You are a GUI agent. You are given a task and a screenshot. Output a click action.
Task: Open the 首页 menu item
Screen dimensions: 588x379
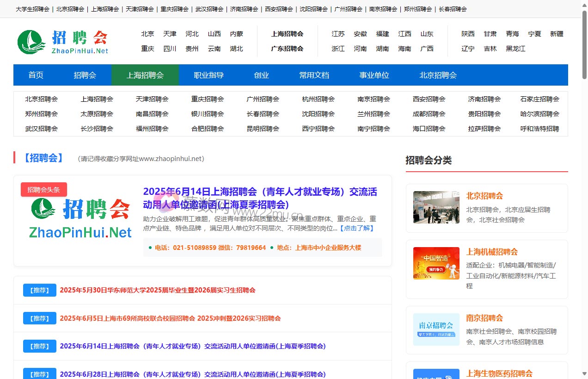click(36, 75)
